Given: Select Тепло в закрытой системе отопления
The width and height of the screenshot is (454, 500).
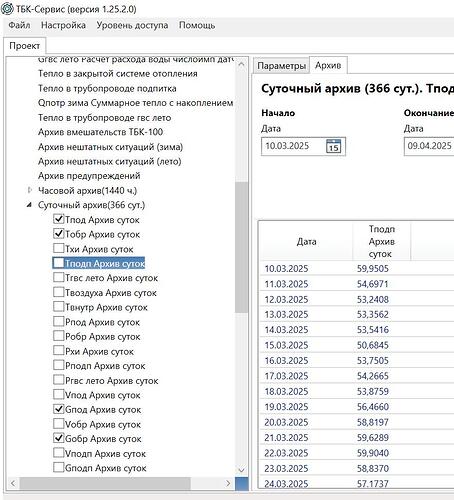Looking at the screenshot, I should tap(118, 74).
